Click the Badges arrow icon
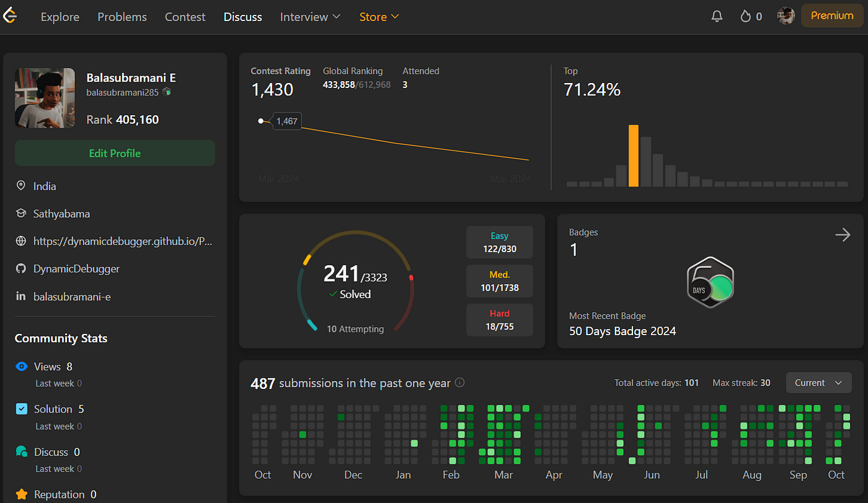This screenshot has width=868, height=503. click(843, 235)
